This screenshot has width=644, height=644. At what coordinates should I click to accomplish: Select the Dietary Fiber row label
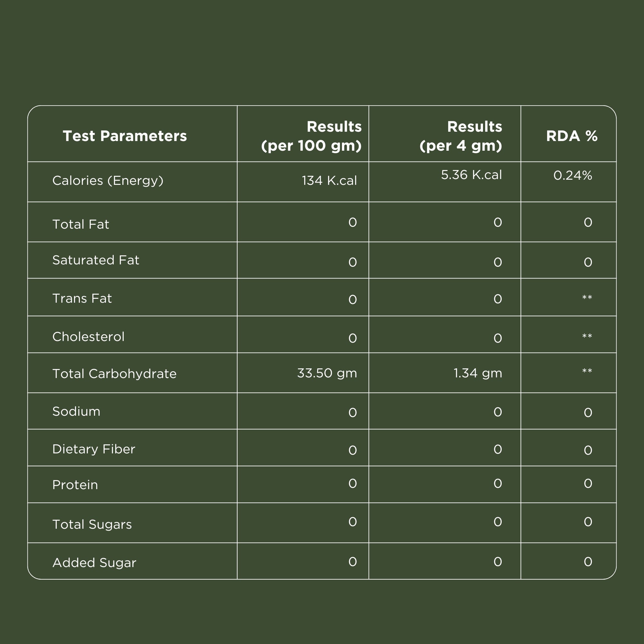pos(94,449)
